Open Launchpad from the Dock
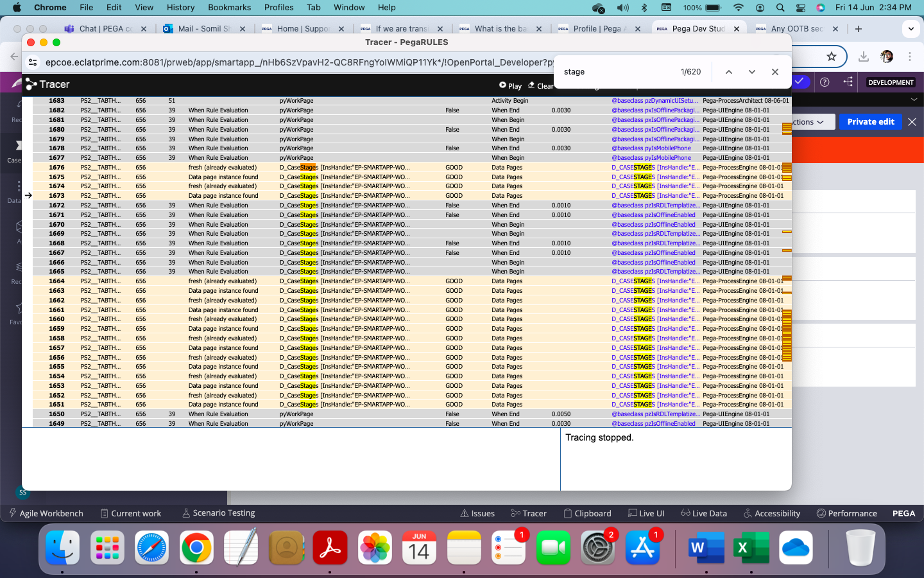This screenshot has width=924, height=578. click(107, 548)
